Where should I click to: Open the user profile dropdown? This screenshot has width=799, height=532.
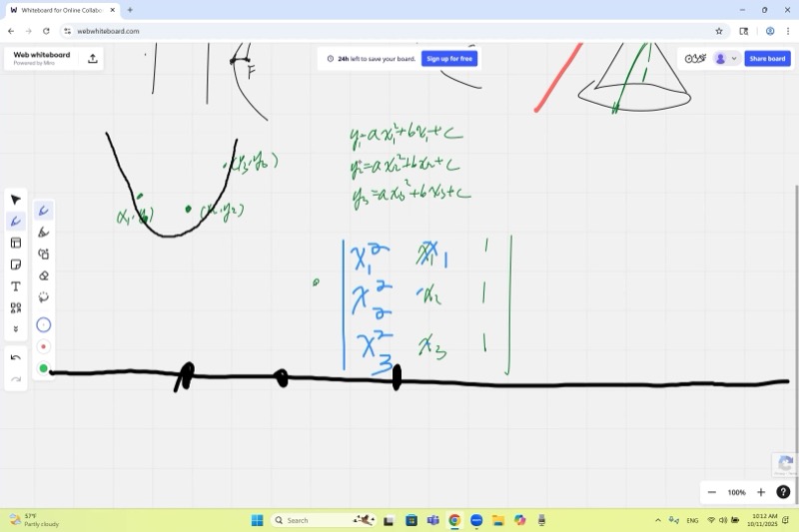726,59
